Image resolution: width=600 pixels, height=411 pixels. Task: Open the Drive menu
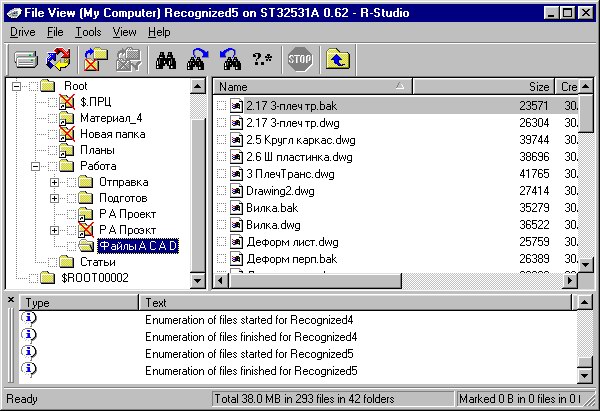coord(22,32)
